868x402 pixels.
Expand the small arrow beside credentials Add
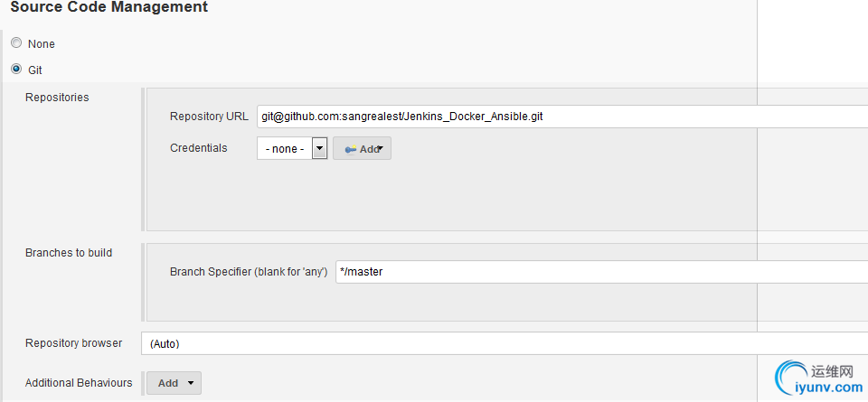(381, 149)
